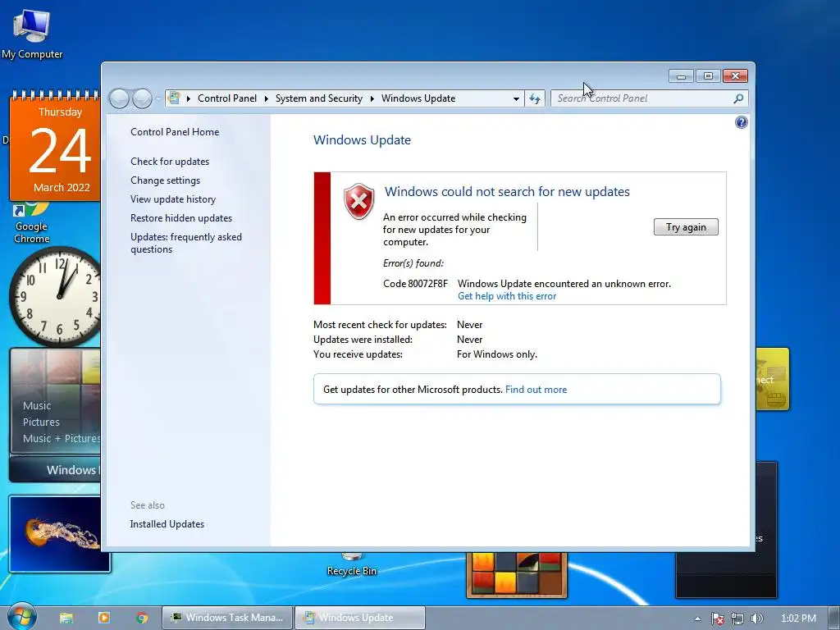Click the Google Chrome desktop shortcut
The width and height of the screenshot is (840, 630).
point(32,224)
